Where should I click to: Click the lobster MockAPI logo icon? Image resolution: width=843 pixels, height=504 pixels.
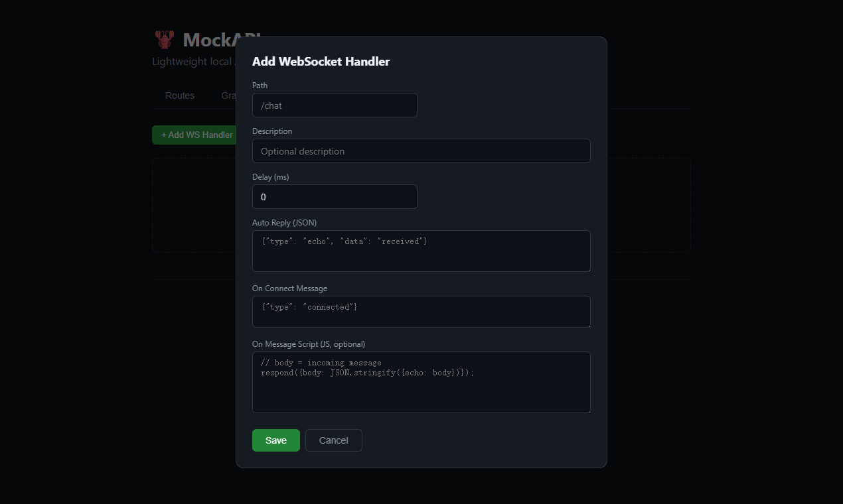click(x=164, y=39)
